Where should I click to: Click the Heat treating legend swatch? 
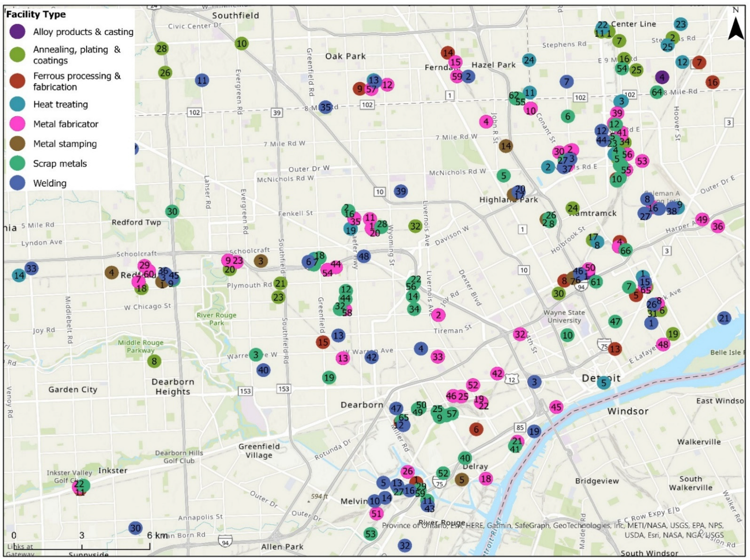click(x=17, y=104)
